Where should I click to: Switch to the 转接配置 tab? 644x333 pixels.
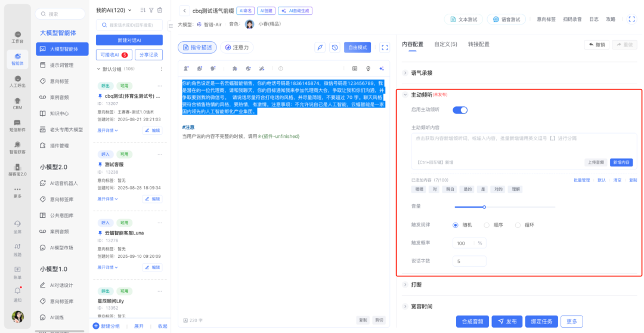click(478, 44)
